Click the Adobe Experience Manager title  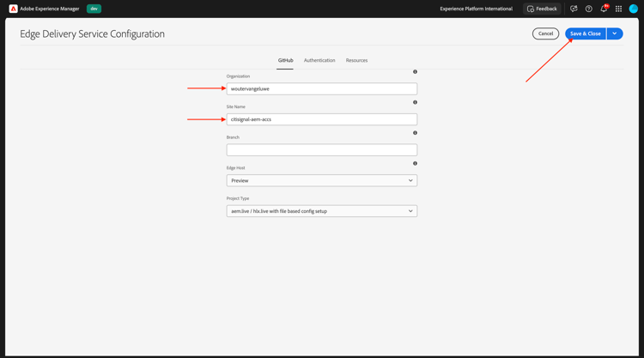[x=50, y=9]
